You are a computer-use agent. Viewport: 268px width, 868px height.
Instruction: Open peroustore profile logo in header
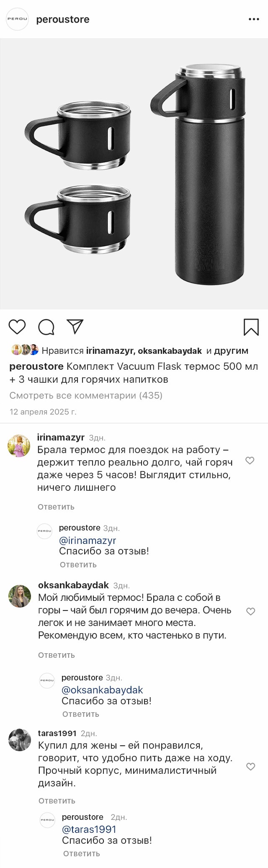[17, 19]
